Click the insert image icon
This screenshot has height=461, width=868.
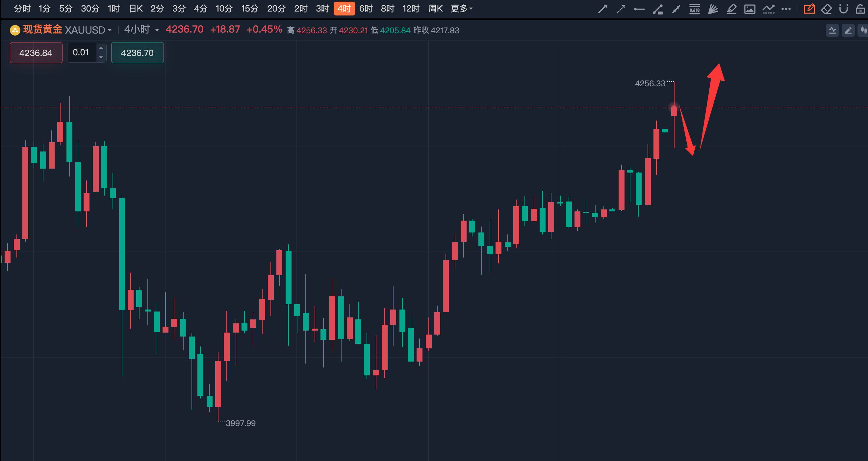pyautogui.click(x=750, y=9)
